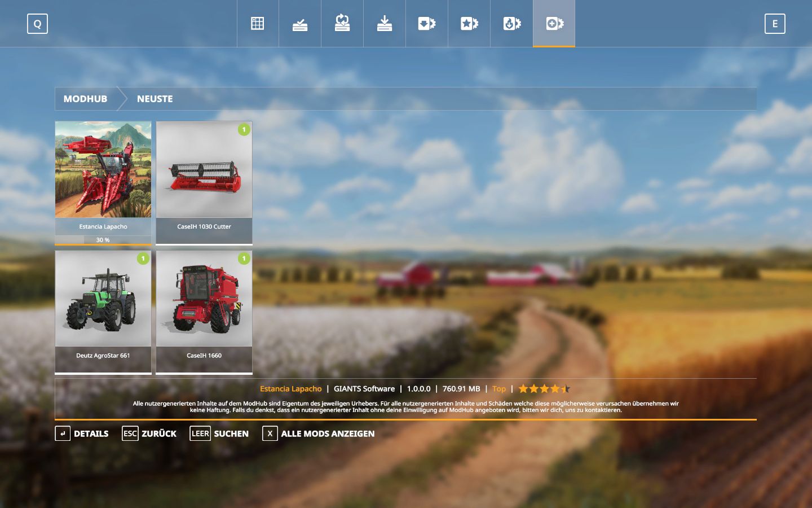Click the CaseIH 1030 Cutter label

coord(204,226)
